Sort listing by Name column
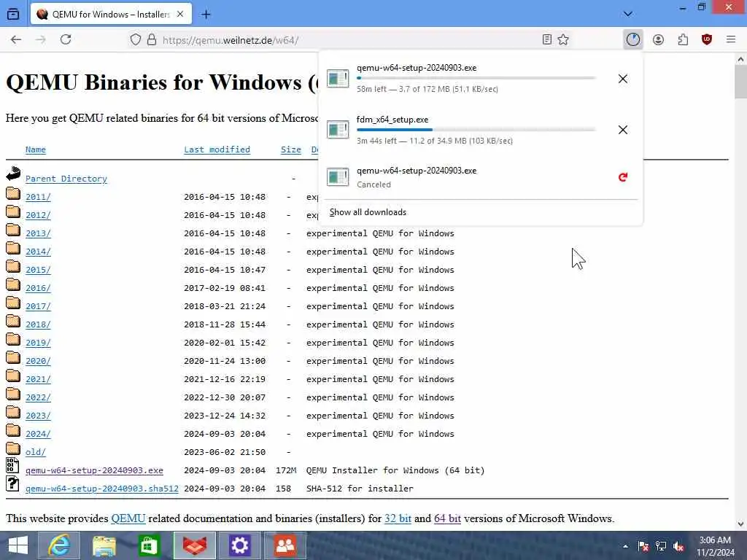This screenshot has width=747, height=560. pyautogui.click(x=36, y=149)
